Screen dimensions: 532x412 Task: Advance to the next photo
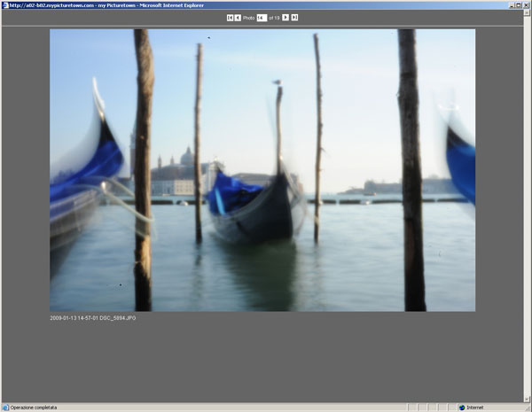pos(286,18)
